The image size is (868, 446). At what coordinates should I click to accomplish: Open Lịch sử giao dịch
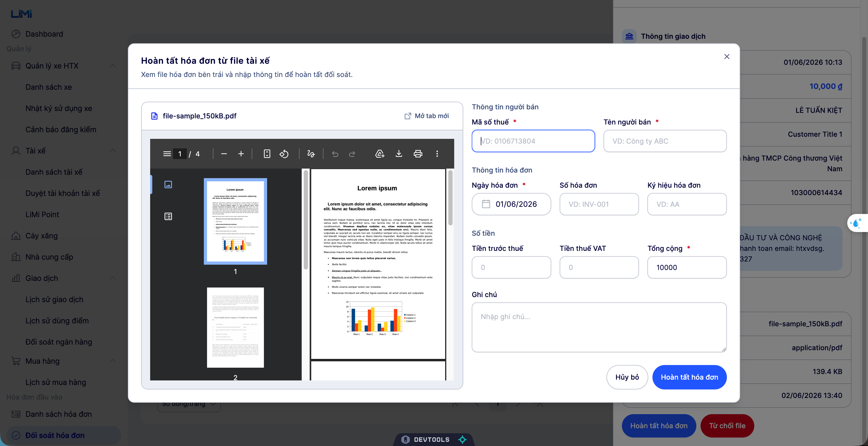pos(54,299)
